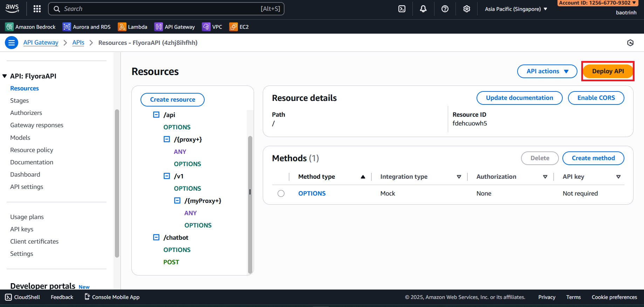Open the Amazon Bedrock shortcut

click(30, 27)
